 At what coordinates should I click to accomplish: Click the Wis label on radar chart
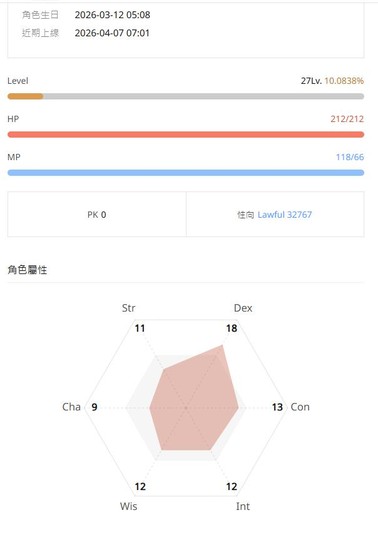(128, 506)
